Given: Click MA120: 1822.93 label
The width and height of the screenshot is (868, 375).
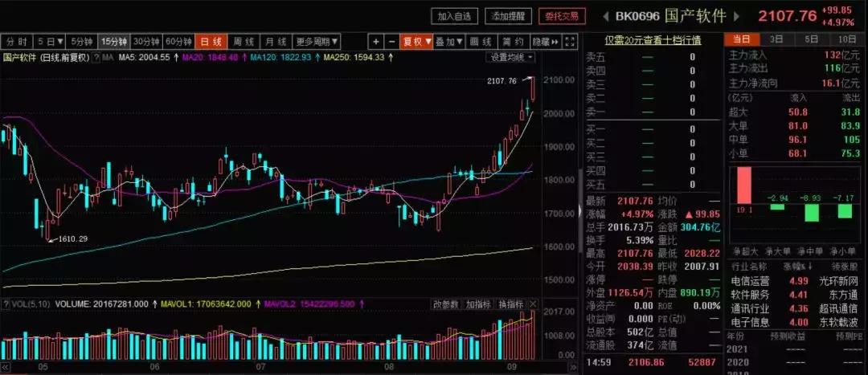Looking at the screenshot, I should pyautogui.click(x=280, y=57).
